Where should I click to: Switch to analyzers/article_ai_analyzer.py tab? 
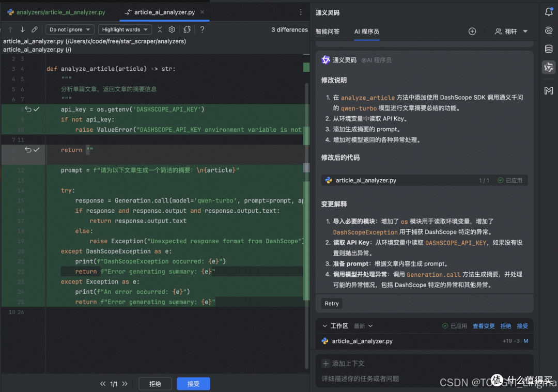(57, 12)
